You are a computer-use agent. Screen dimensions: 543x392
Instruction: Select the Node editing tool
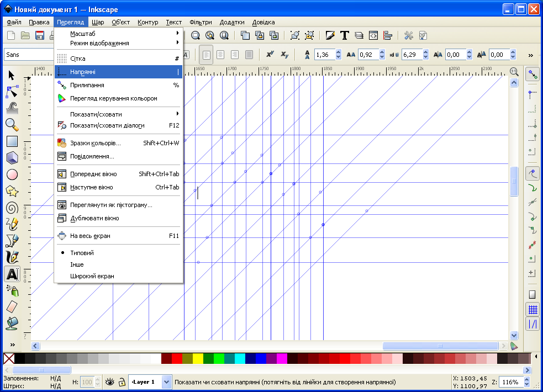12,92
